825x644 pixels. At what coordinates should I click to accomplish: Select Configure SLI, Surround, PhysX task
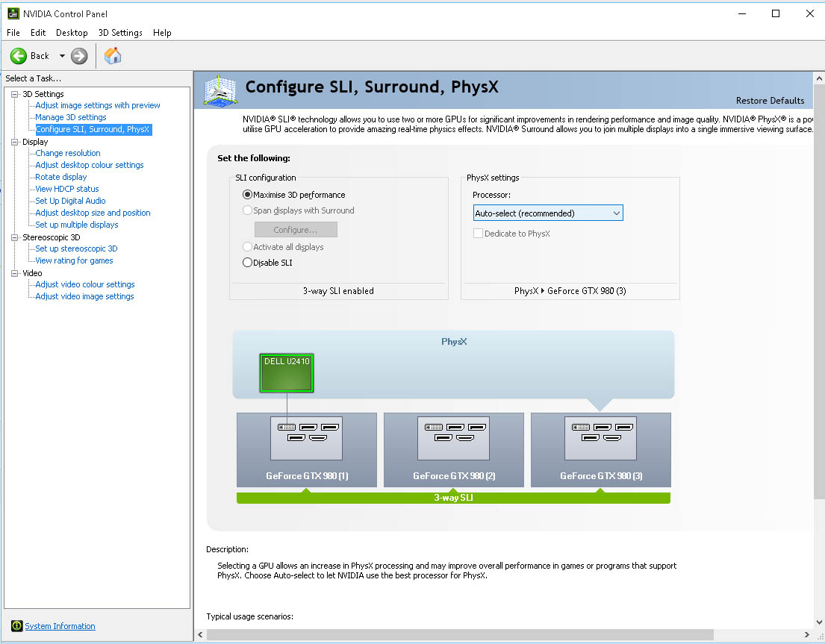click(93, 129)
